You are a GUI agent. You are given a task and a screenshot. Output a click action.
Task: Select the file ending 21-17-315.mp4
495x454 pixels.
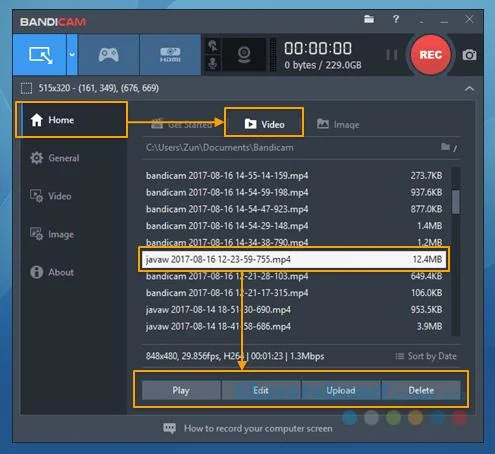pos(294,293)
